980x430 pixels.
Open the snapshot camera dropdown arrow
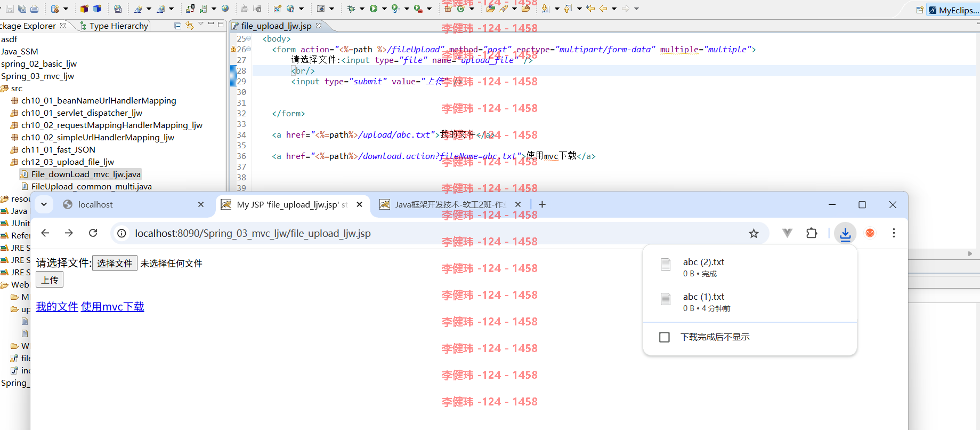pos(331,9)
